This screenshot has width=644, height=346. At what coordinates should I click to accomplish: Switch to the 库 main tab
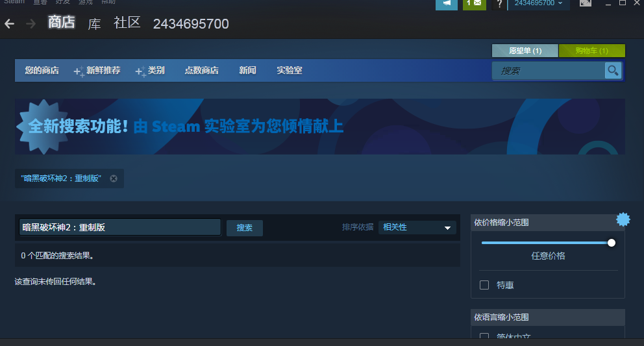coord(95,24)
